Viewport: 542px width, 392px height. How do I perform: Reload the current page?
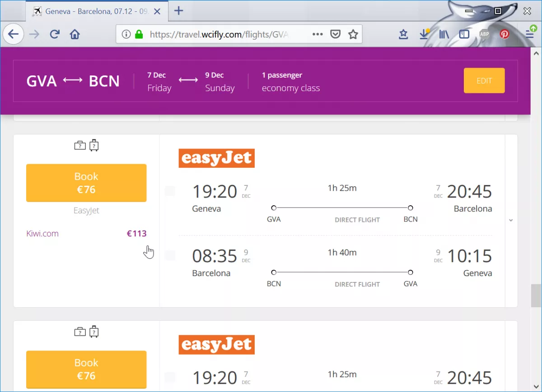(55, 34)
